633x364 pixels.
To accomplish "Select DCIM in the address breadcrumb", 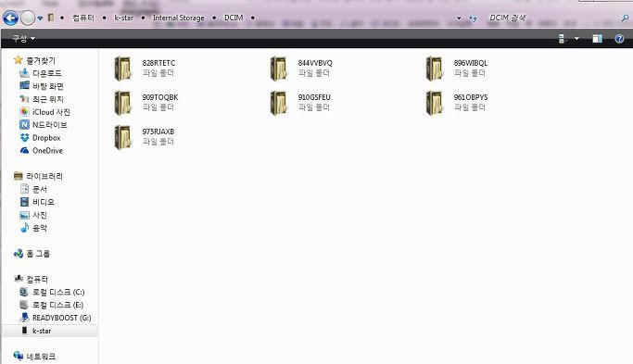I will click(x=234, y=18).
